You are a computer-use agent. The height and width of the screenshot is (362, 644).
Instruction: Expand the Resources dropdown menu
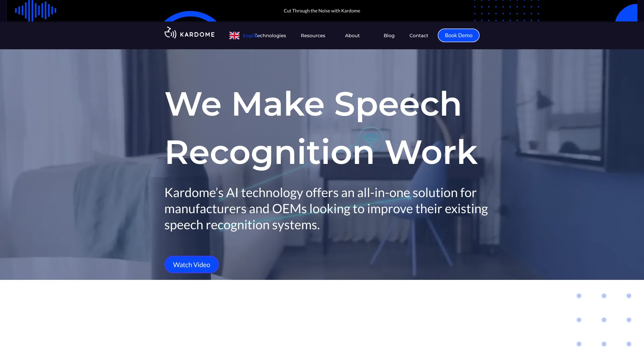313,35
